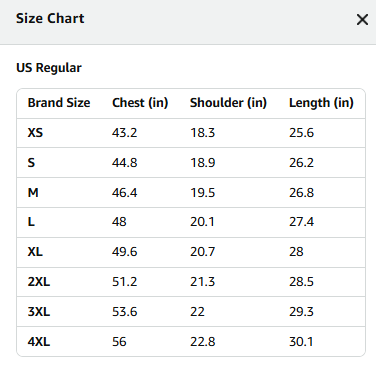Viewport: 376px width, 370px height.
Task: Select the L size row label
Action: coord(31,222)
